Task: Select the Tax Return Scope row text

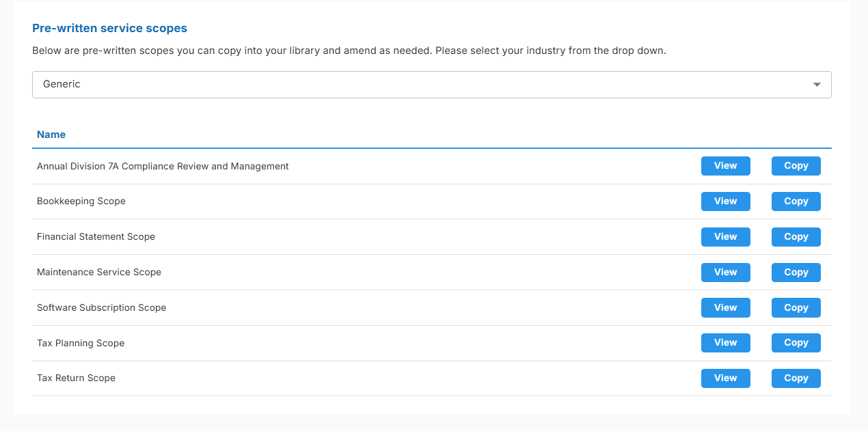Action: [x=76, y=378]
